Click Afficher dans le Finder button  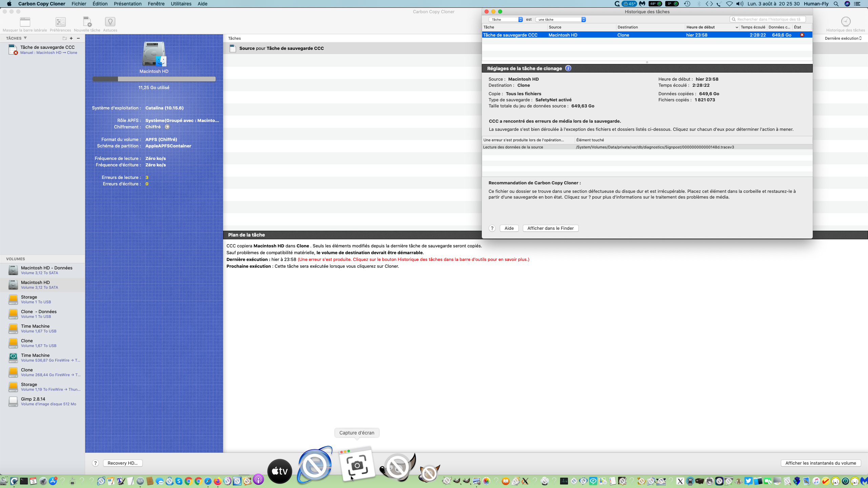[x=550, y=228]
